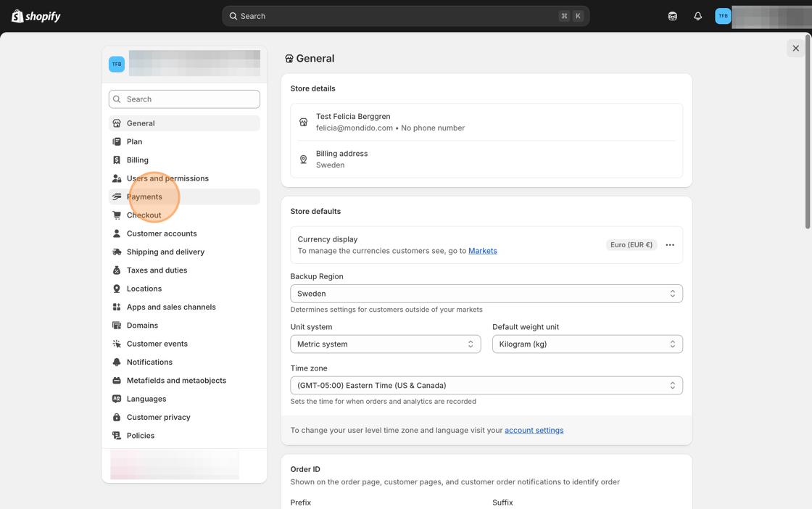
Task: Open Currency display three-dot menu
Action: click(x=670, y=245)
